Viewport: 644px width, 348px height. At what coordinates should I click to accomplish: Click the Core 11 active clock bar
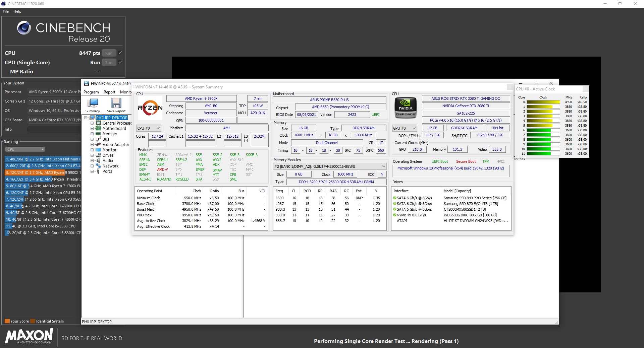[543, 154]
